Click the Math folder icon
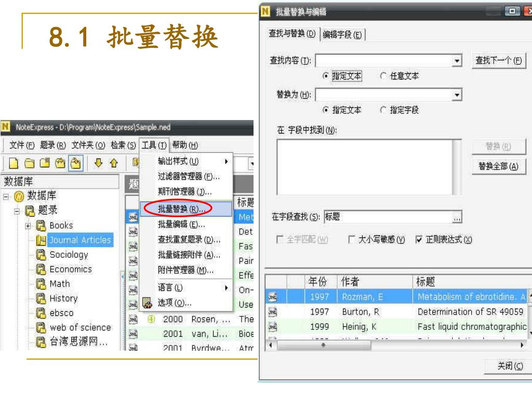This screenshot has width=532, height=399. point(41,284)
